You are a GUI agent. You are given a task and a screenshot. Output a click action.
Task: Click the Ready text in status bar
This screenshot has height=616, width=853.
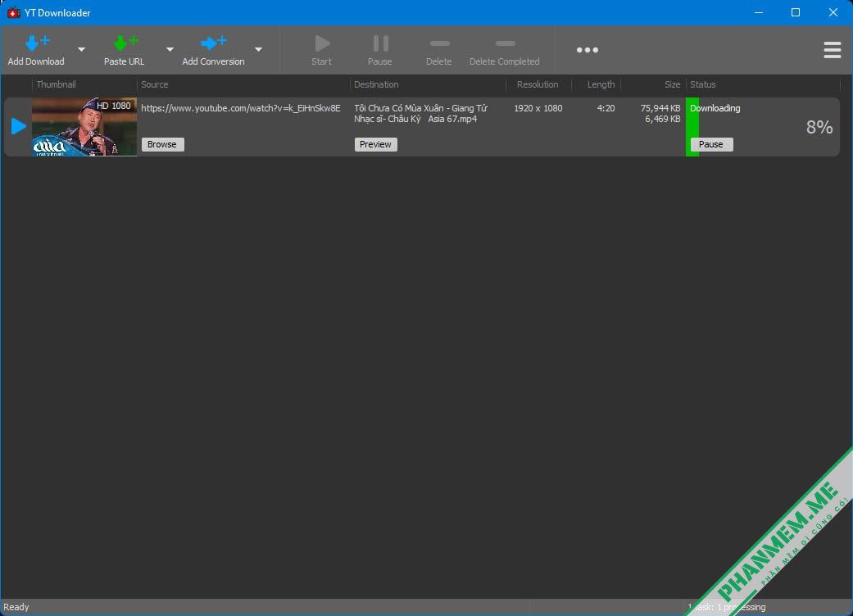point(16,607)
